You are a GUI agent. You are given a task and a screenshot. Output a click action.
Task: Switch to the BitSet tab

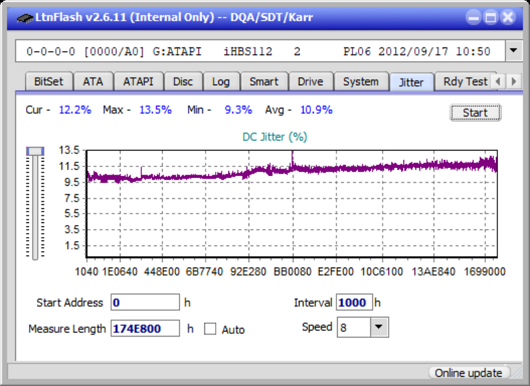[x=49, y=82]
